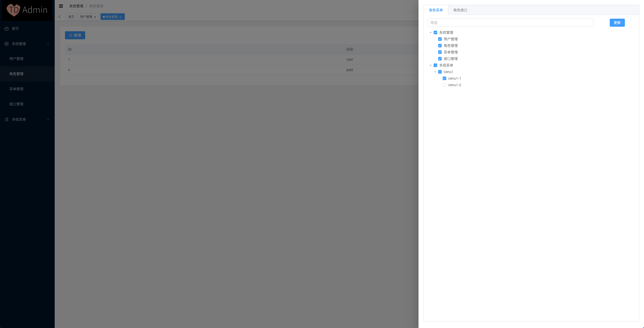Close the 用户管理 tab with x

tap(95, 17)
